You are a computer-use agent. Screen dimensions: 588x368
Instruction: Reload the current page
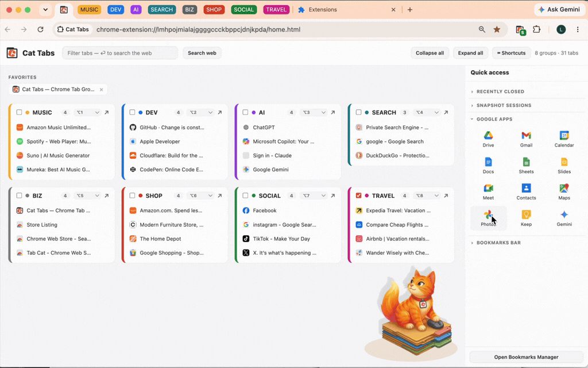pyautogui.click(x=40, y=29)
